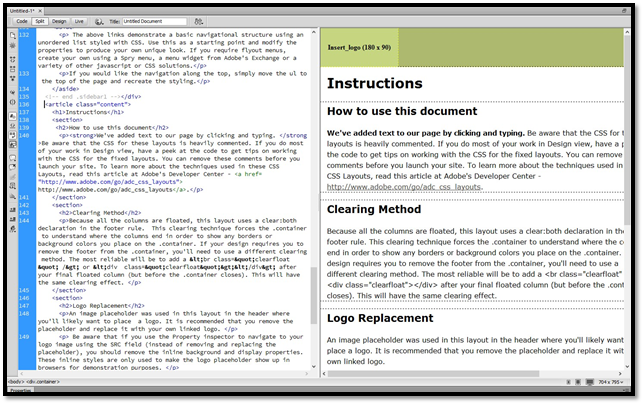Click the Clearing Method heading in design view
644x405 pixels.
pos(374,209)
